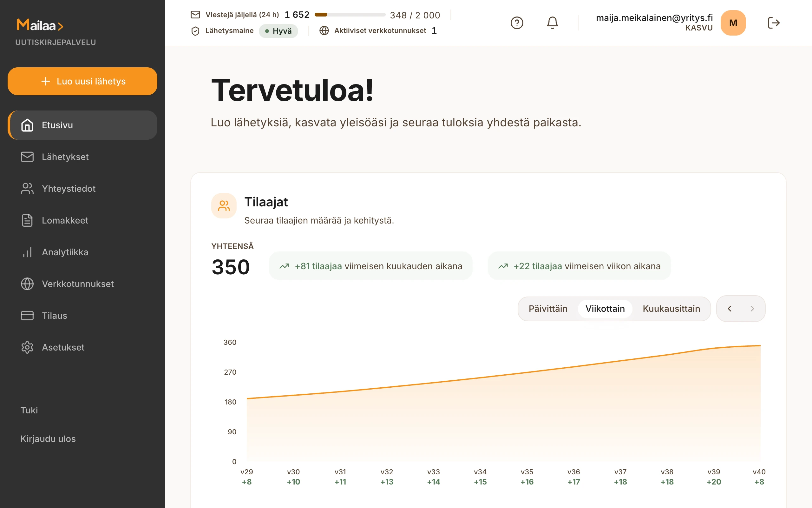Click the +17 value under v36
Image resolution: width=812 pixels, height=508 pixels.
pyautogui.click(x=573, y=482)
